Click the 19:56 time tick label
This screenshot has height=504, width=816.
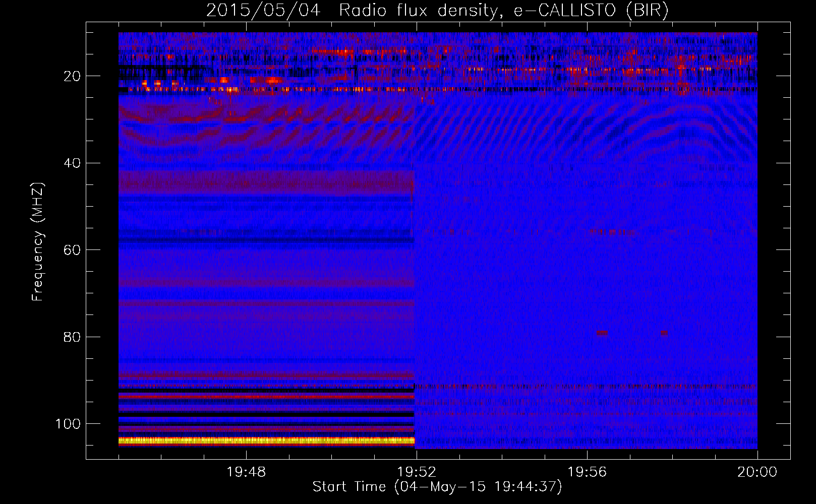587,472
